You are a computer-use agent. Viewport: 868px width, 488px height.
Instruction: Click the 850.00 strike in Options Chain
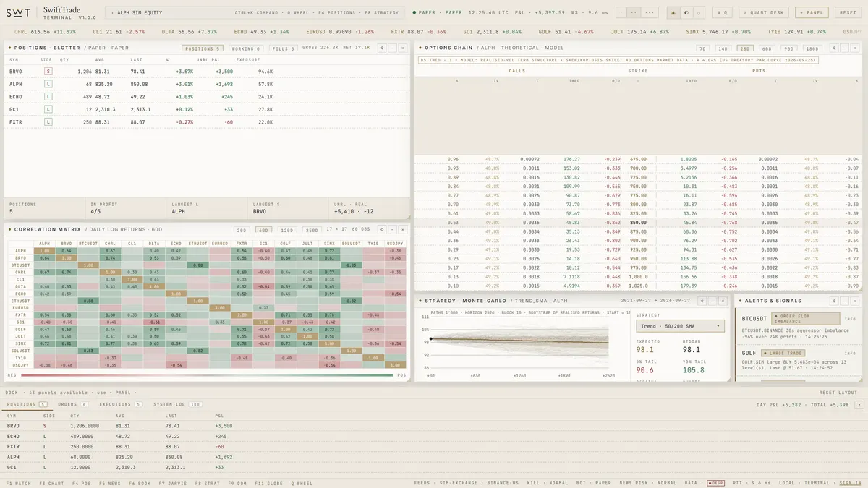click(637, 223)
